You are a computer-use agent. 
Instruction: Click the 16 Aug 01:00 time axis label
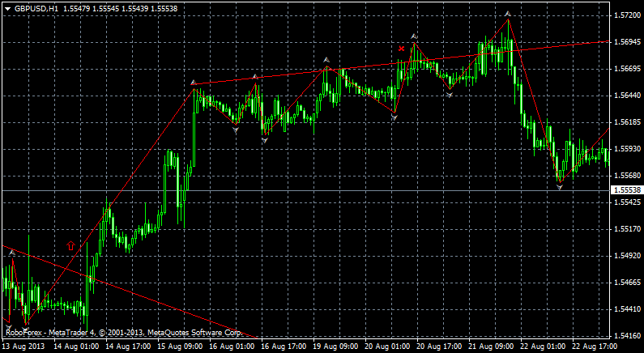232,347
